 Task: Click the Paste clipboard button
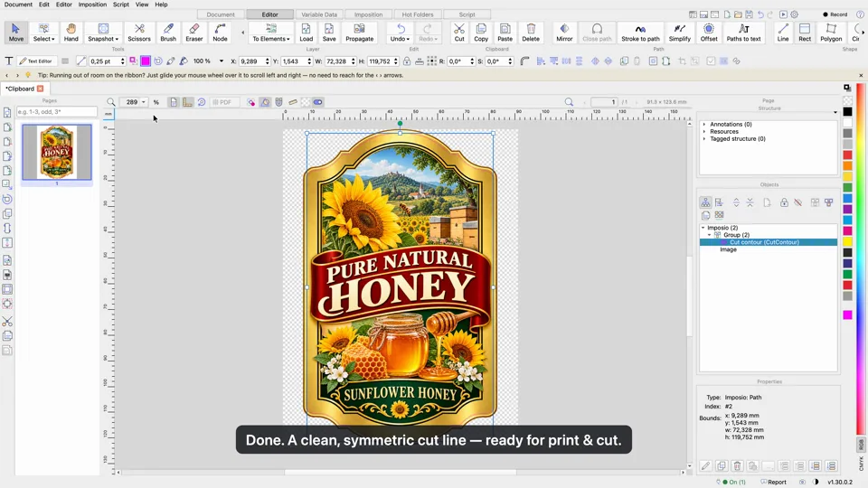(505, 33)
